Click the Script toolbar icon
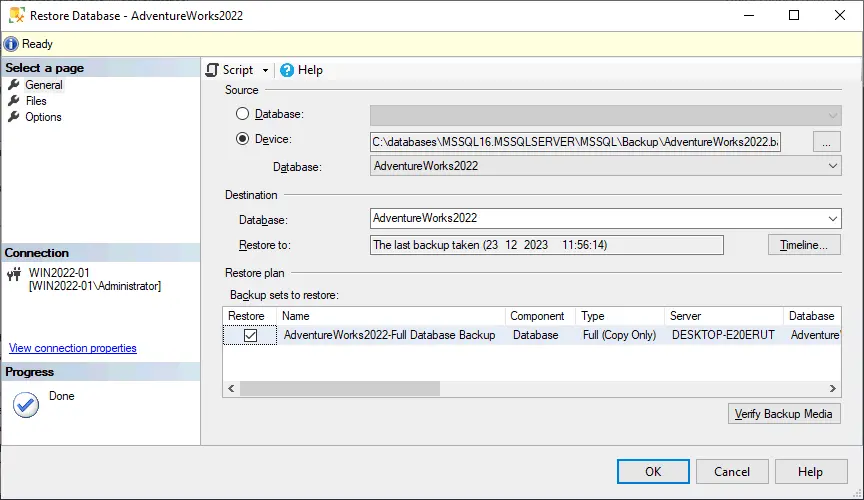 [212, 70]
